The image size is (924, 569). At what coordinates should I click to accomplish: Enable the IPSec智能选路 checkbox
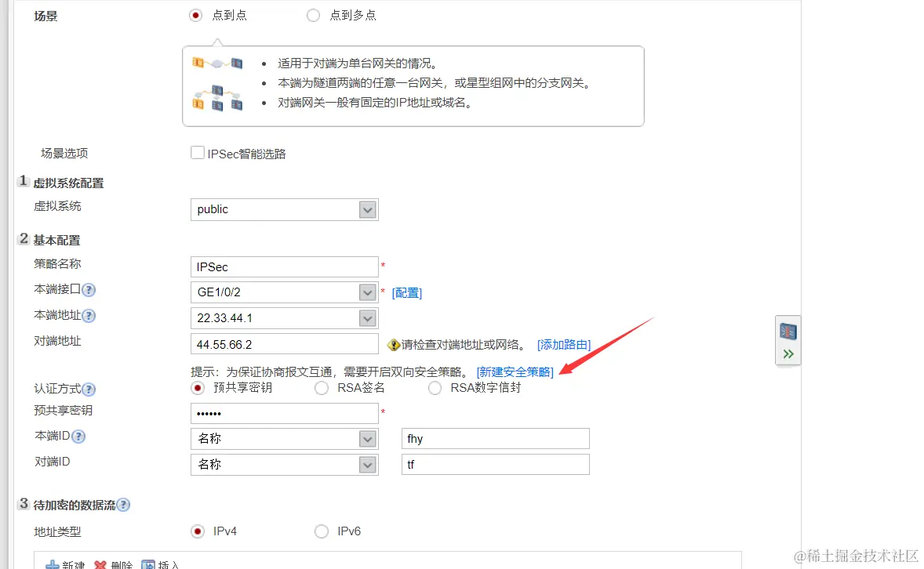198,153
